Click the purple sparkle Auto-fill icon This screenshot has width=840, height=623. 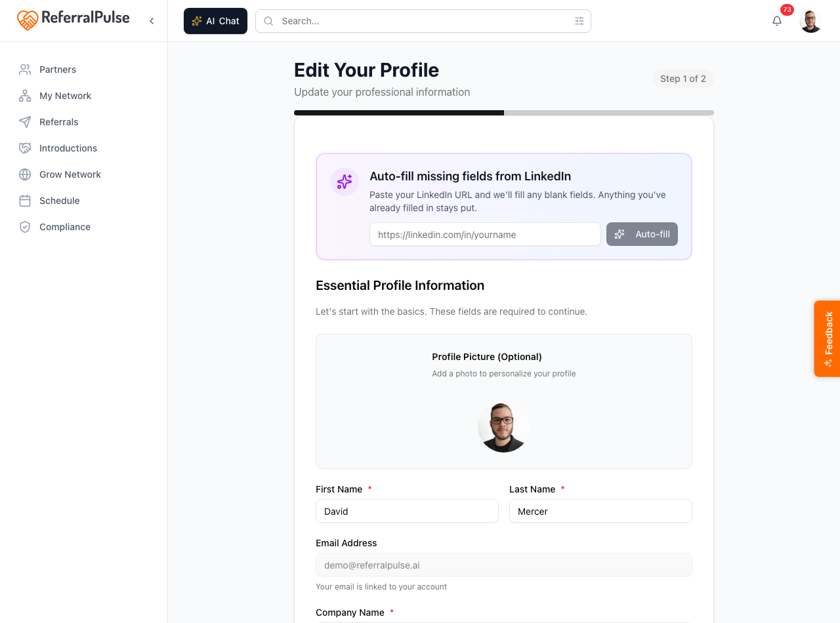click(x=345, y=182)
